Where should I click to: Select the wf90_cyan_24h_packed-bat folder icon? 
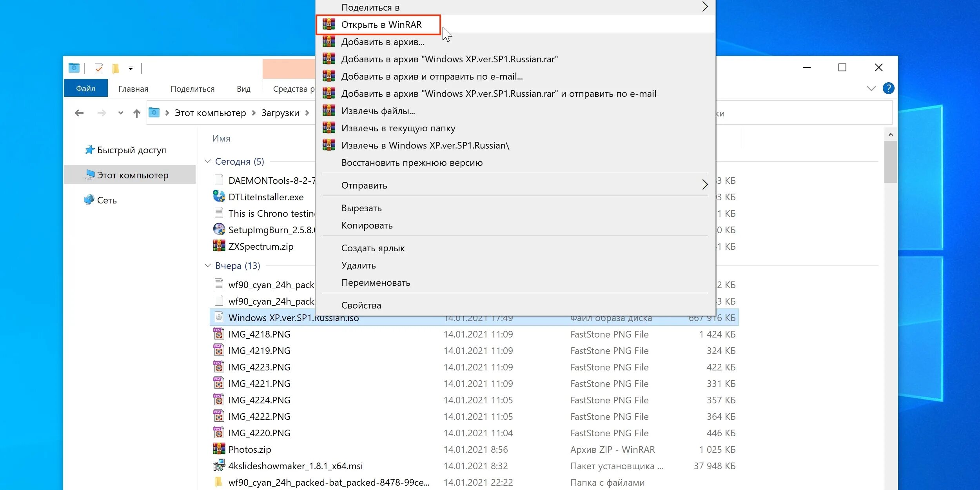coord(219,482)
